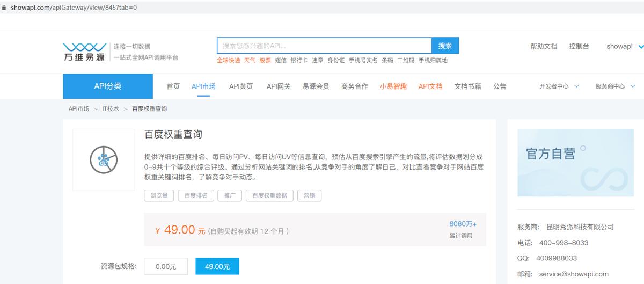
Task: Click the browser URL address text
Action: [74, 8]
